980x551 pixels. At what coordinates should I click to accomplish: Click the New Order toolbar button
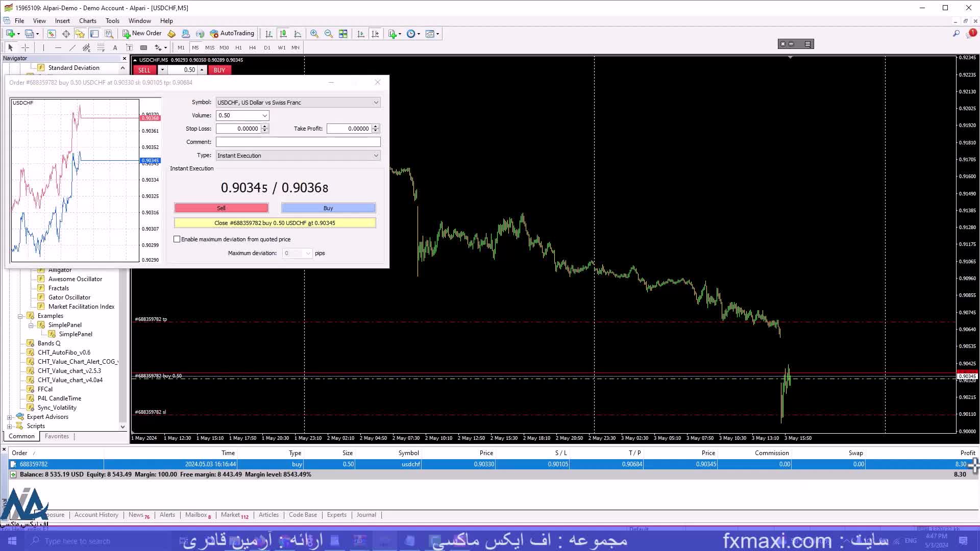142,34
